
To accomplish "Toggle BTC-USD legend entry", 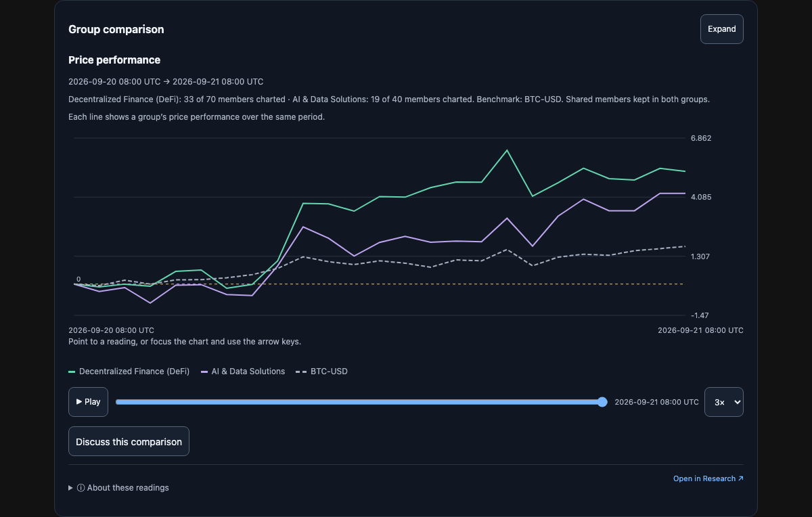I will point(321,372).
